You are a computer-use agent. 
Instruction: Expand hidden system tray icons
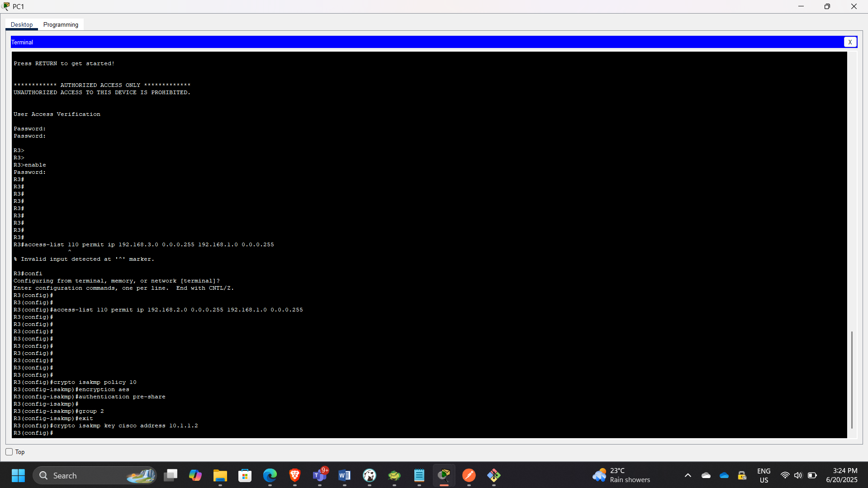(x=687, y=476)
